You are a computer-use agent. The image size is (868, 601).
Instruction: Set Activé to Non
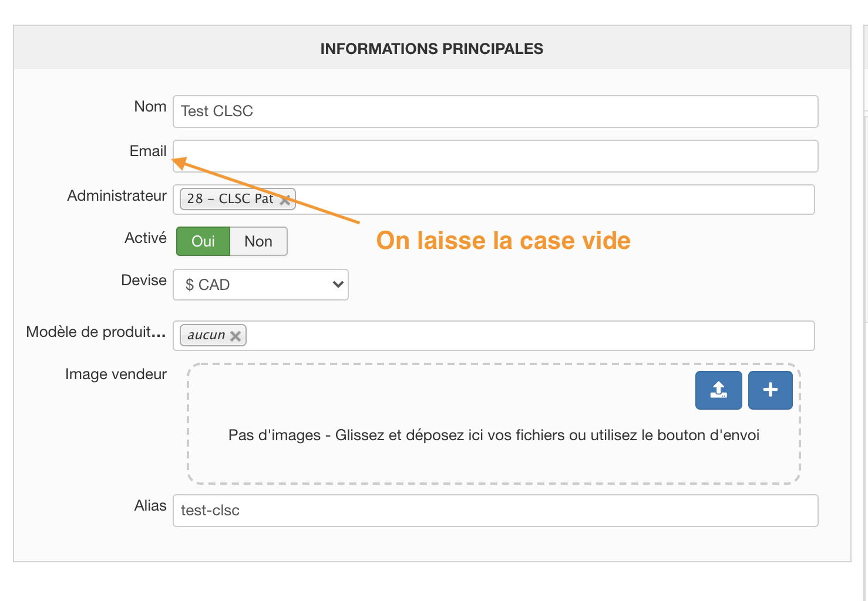[x=258, y=241]
